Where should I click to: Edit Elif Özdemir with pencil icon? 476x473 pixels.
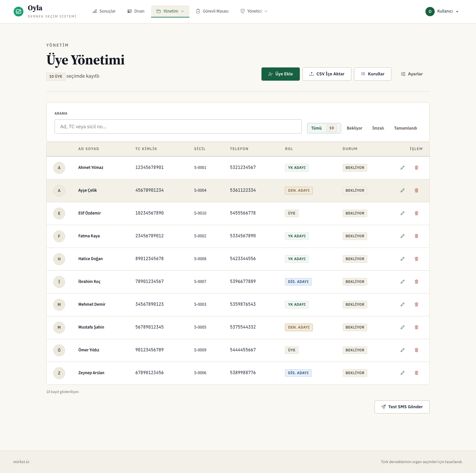click(x=403, y=213)
